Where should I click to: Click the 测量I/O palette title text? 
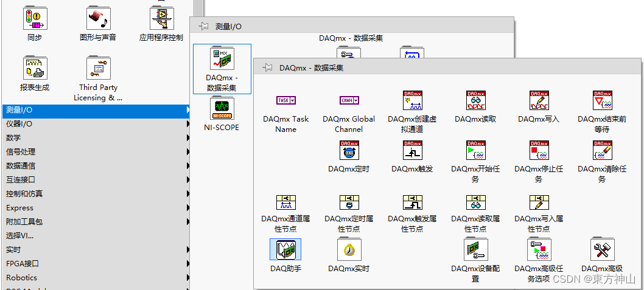(x=228, y=27)
